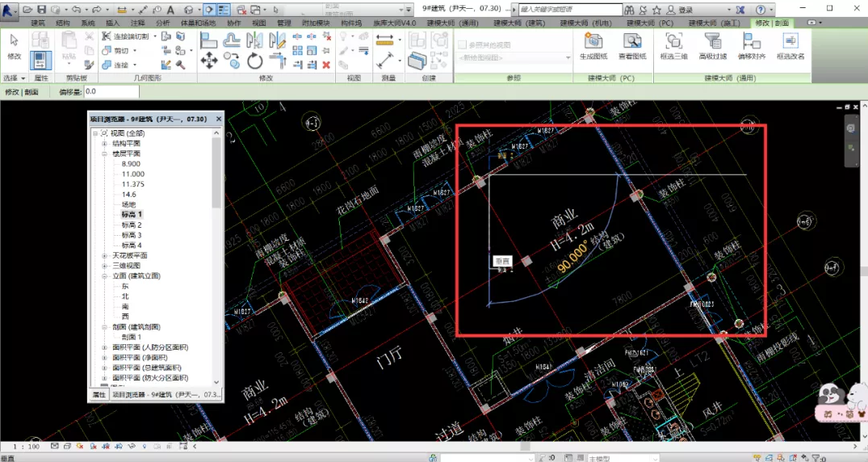Open the 注释 ribbon tab
Image resolution: width=868 pixels, height=462 pixels.
(137, 23)
